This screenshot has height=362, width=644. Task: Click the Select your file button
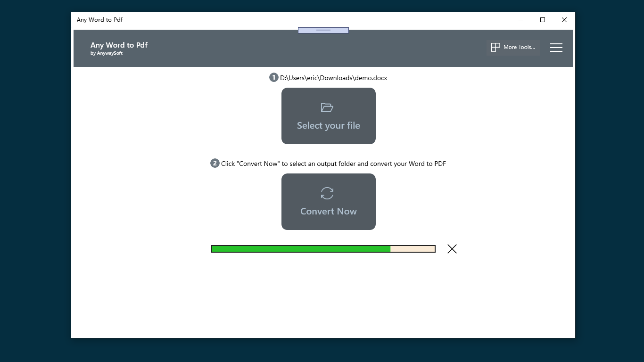coord(329,116)
